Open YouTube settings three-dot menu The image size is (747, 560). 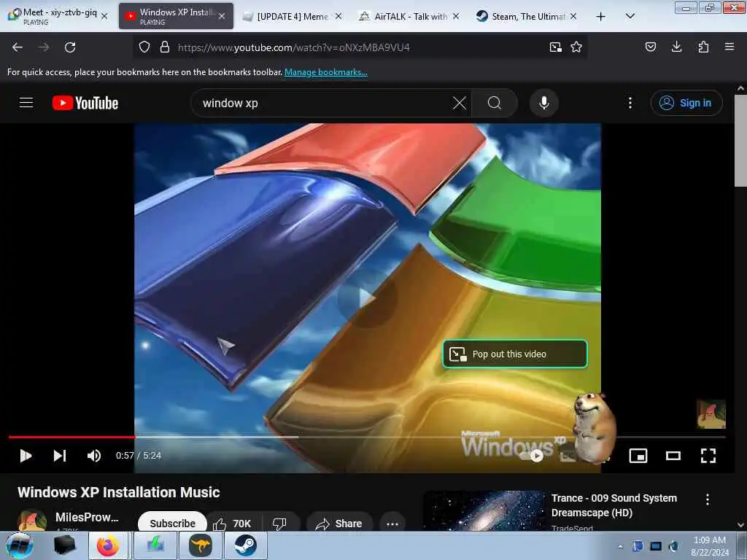click(630, 103)
